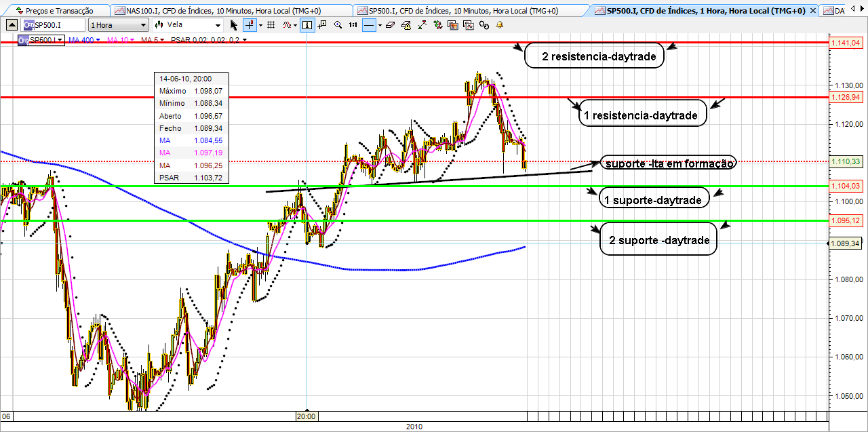Click the suporte -lta em formação label
Viewport: 868px width, 432px height.
point(669,163)
